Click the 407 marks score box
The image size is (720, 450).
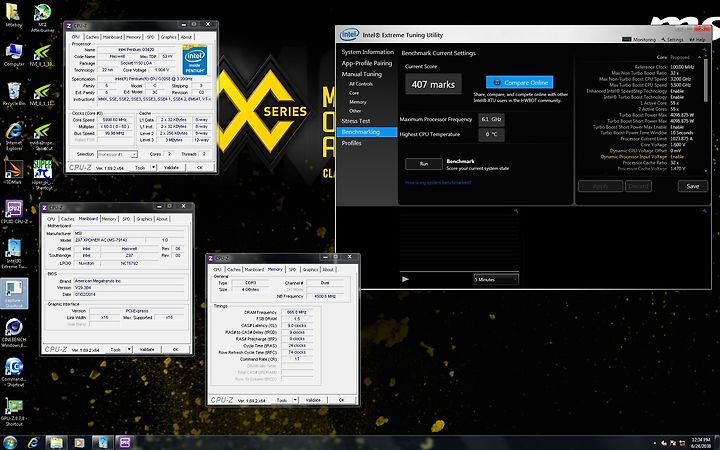click(x=433, y=84)
